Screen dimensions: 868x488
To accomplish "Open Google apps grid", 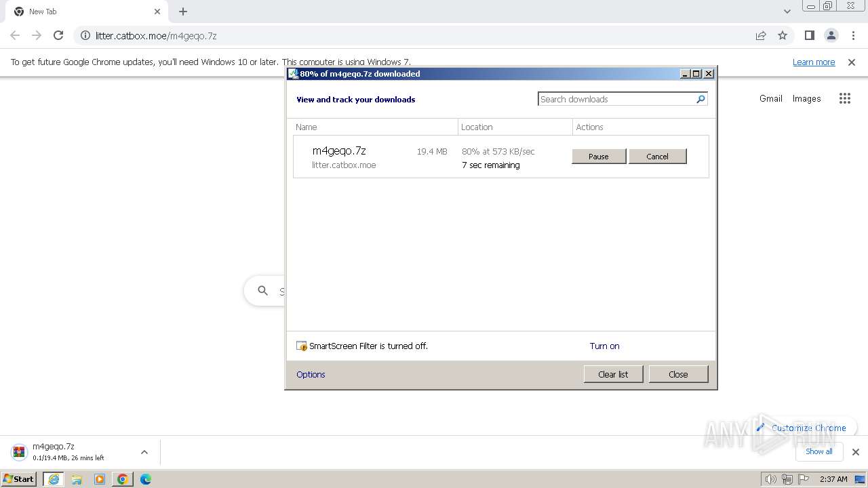I will [845, 98].
